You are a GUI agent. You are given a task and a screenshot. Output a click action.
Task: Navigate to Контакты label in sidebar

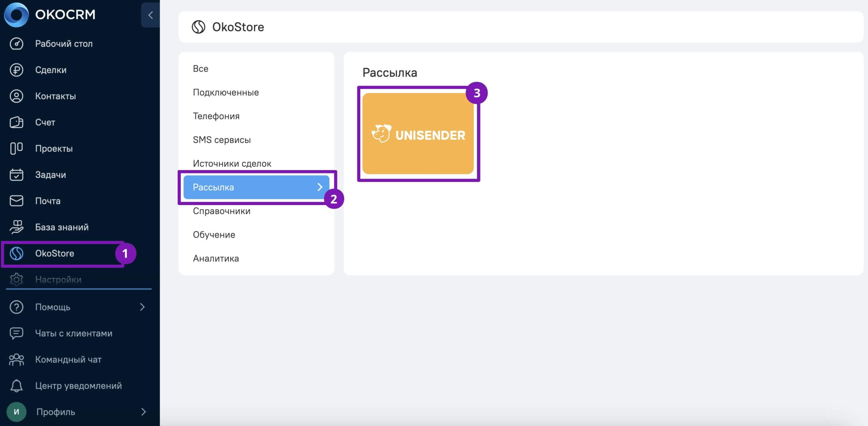coord(56,96)
